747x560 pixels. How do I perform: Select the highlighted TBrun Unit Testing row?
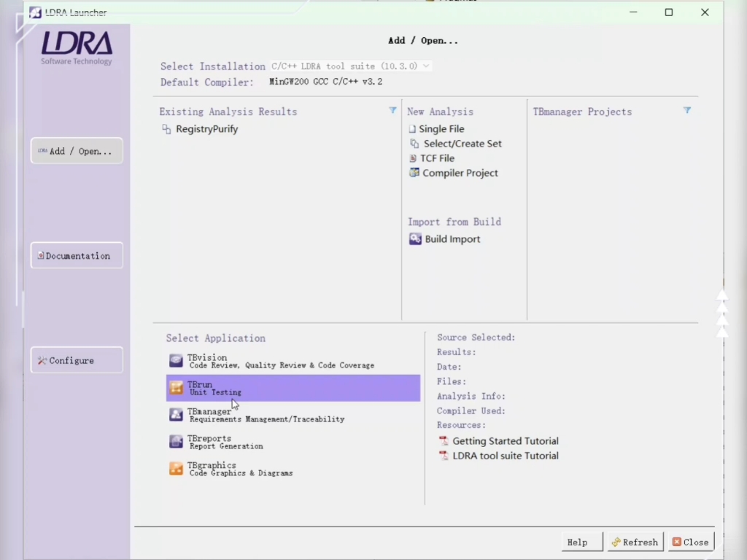pyautogui.click(x=293, y=388)
